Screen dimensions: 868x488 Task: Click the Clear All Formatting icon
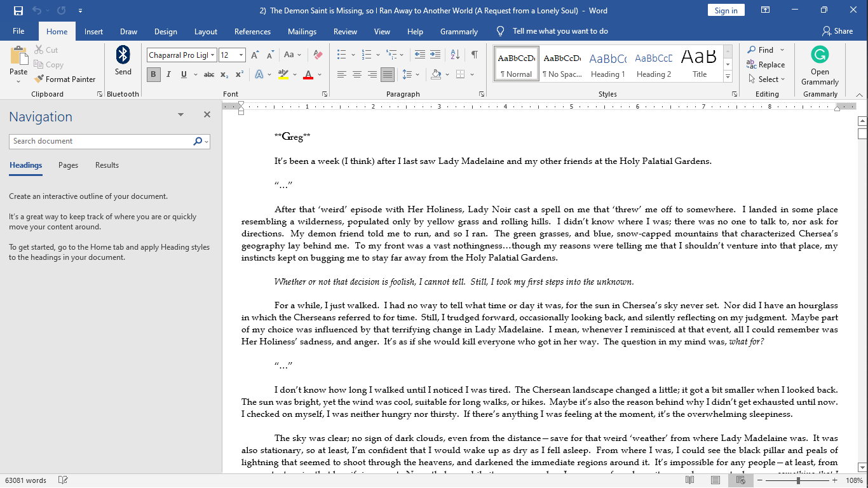coord(318,55)
